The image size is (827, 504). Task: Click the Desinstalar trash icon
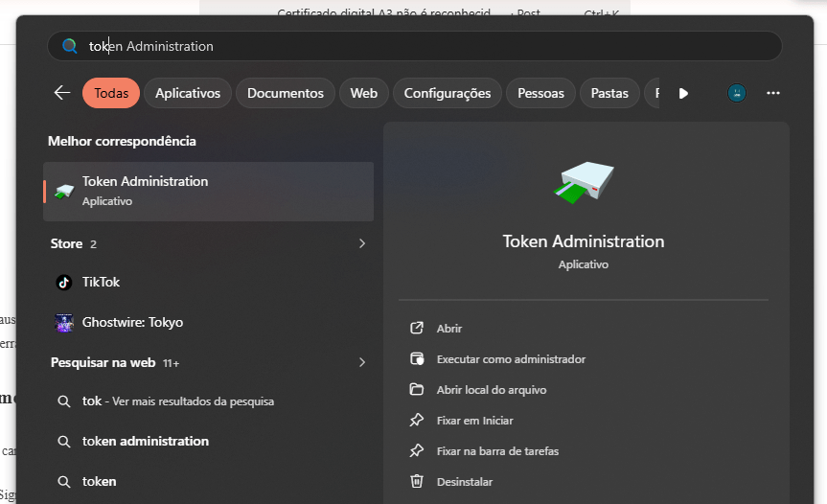(x=417, y=481)
